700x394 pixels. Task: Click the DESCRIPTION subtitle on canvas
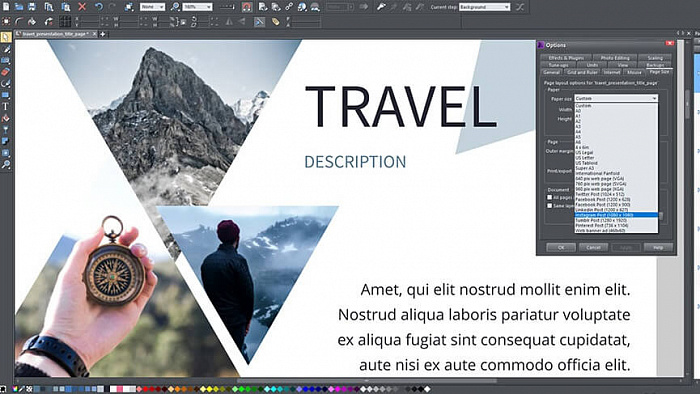click(x=355, y=162)
